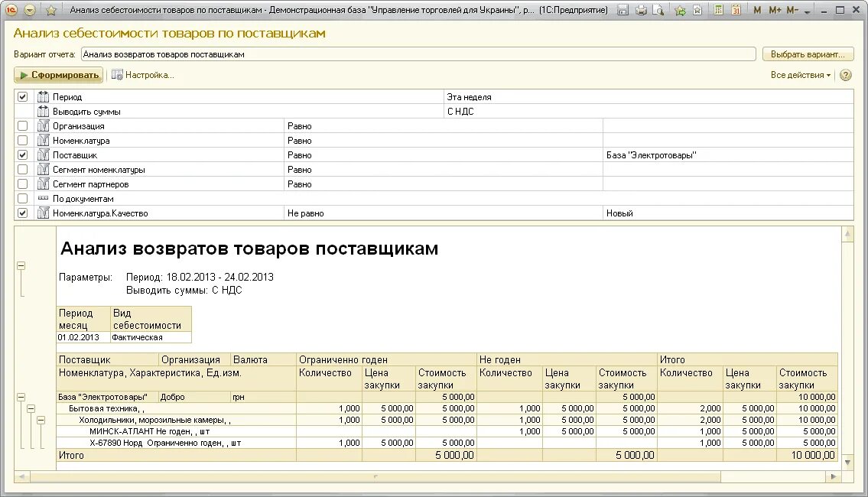Screen dimensions: 868x497
Task: Click the star with green arrow icon
Action: point(681,10)
